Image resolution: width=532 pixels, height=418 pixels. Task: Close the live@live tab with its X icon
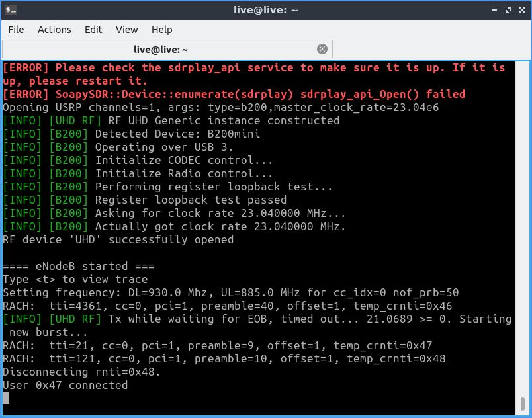click(322, 49)
